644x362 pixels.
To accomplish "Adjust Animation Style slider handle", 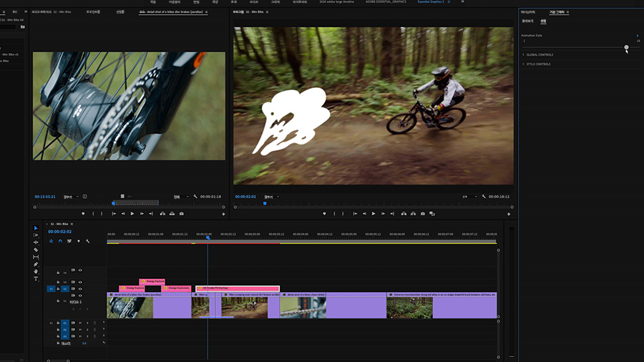I will point(626,47).
